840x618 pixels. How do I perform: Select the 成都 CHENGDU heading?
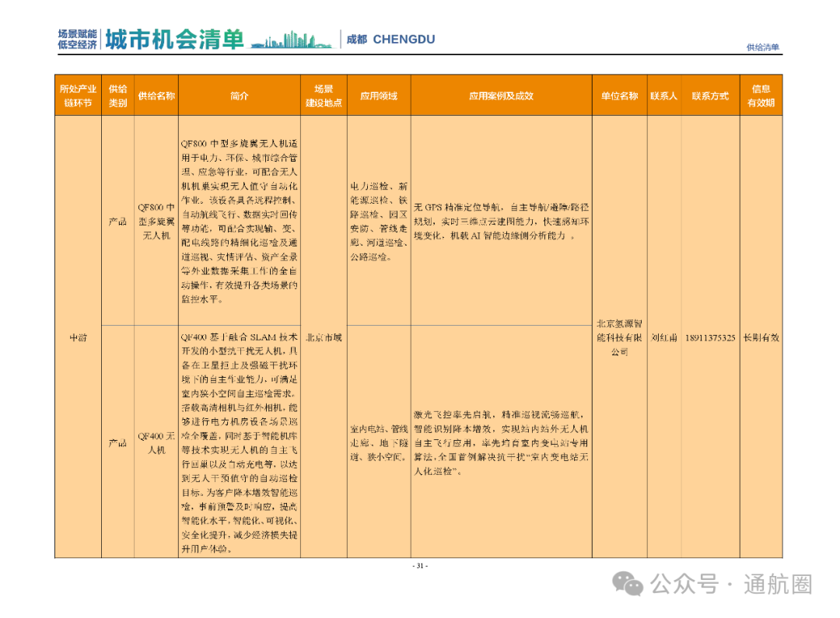(390, 39)
